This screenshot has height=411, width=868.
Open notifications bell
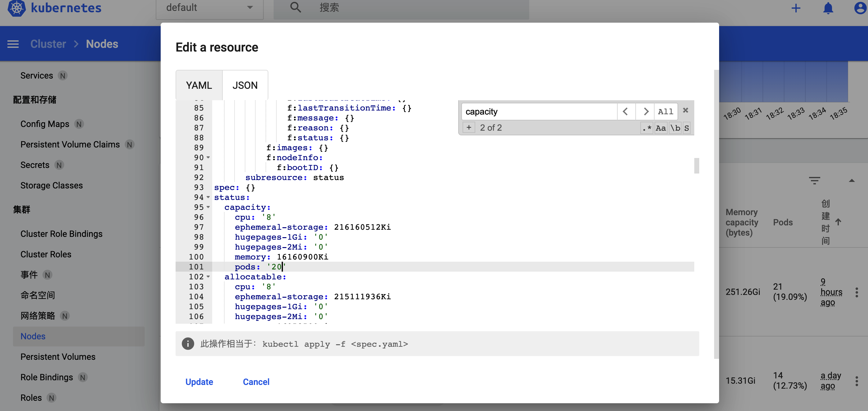click(828, 8)
